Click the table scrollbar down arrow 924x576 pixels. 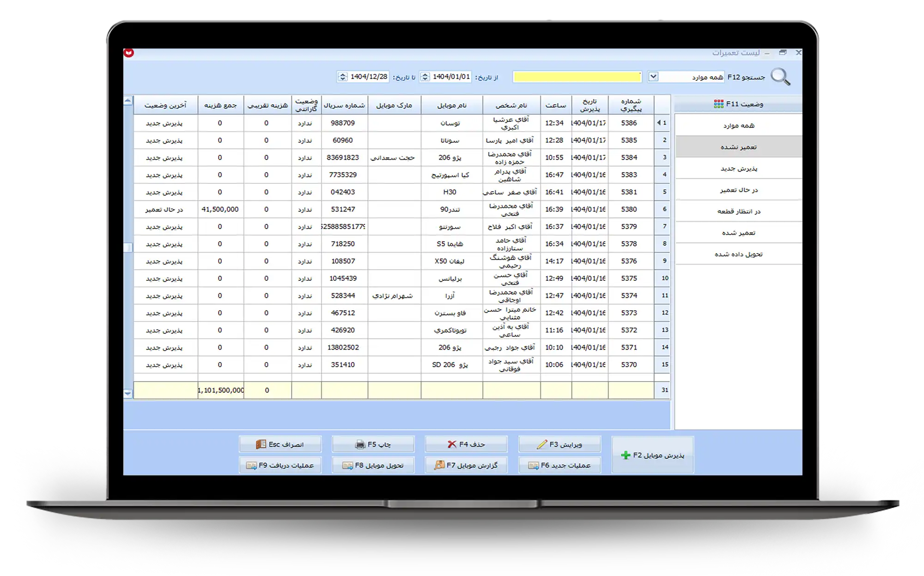click(128, 394)
